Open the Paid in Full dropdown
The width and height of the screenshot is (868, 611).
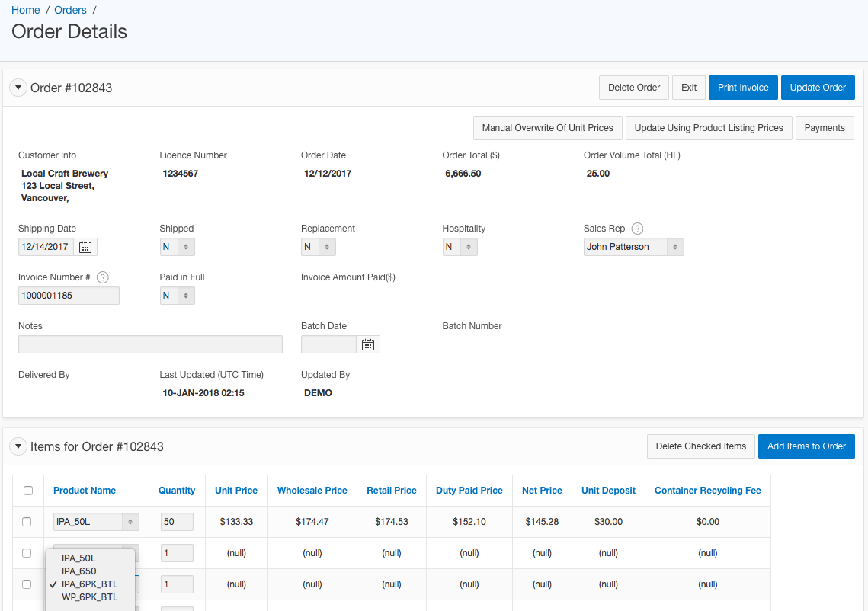[177, 296]
